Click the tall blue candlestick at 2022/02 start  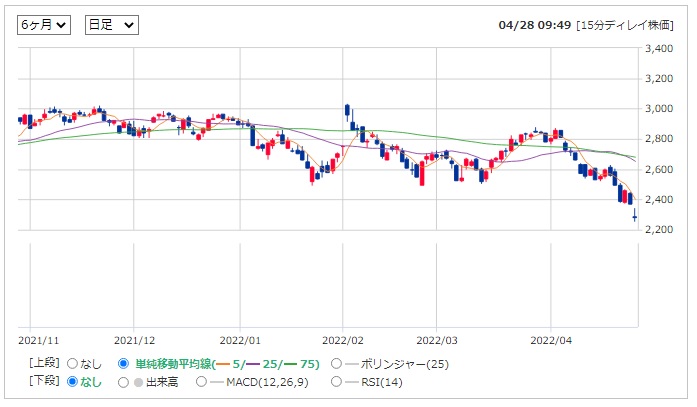point(347,112)
